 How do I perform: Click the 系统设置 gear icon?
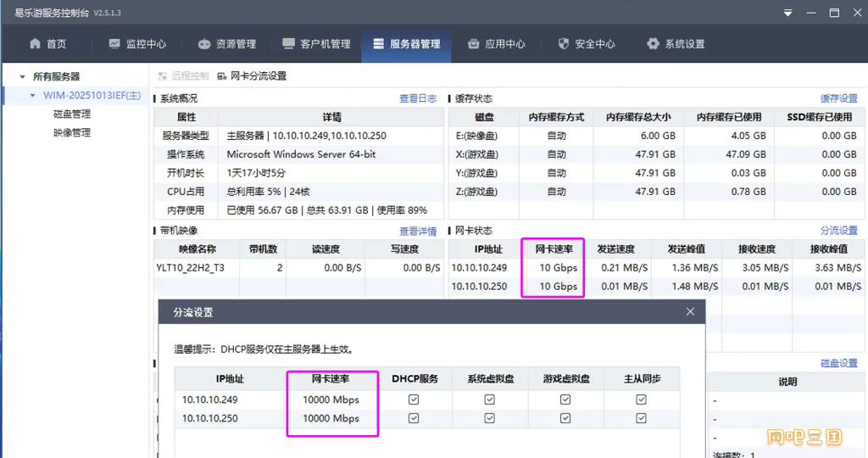click(653, 44)
